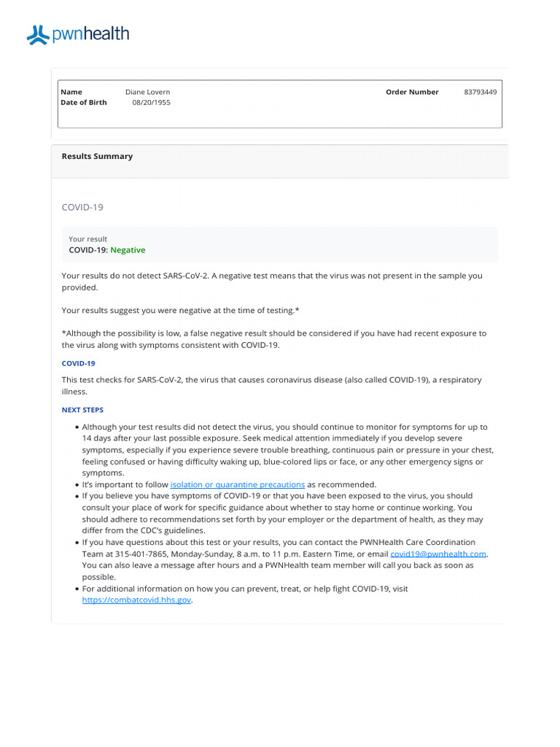Click the blue COVID-19 subheading

79,363
